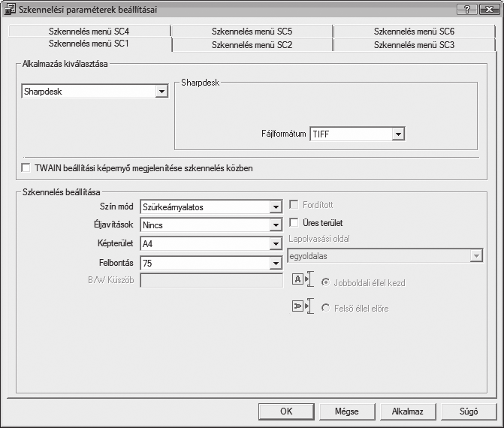Cancel with the Mégse button
The height and width of the screenshot is (428, 504).
point(347,411)
